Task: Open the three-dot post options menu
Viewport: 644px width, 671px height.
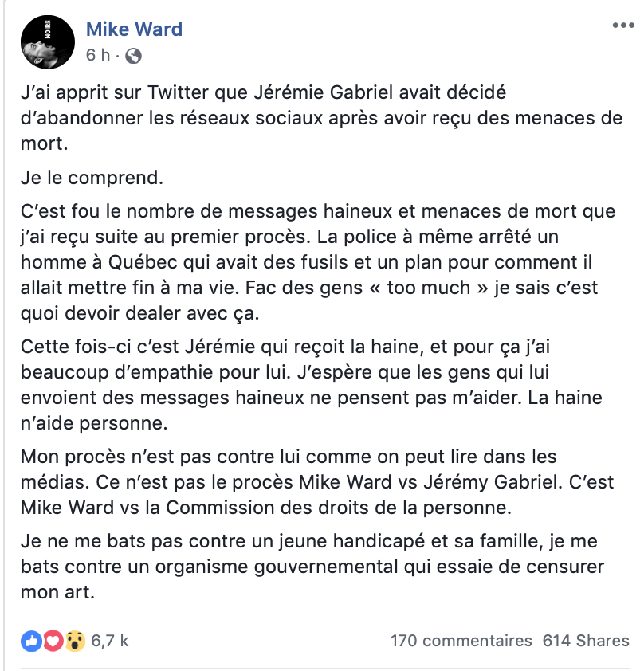Action: [x=623, y=26]
